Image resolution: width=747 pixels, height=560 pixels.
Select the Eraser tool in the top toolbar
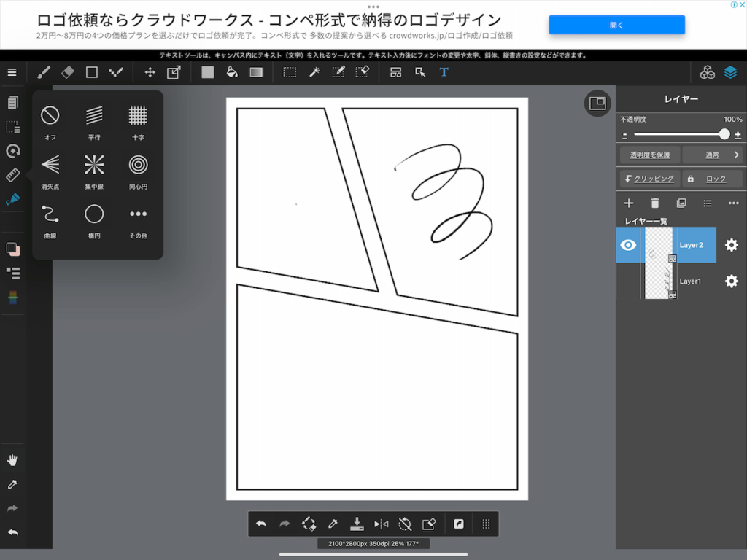(x=68, y=72)
